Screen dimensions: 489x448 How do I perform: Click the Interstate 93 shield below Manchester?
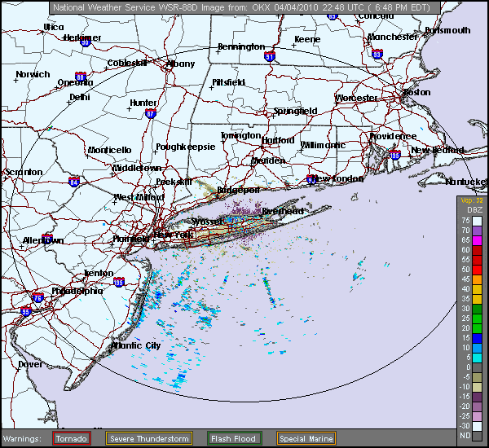coord(377,54)
